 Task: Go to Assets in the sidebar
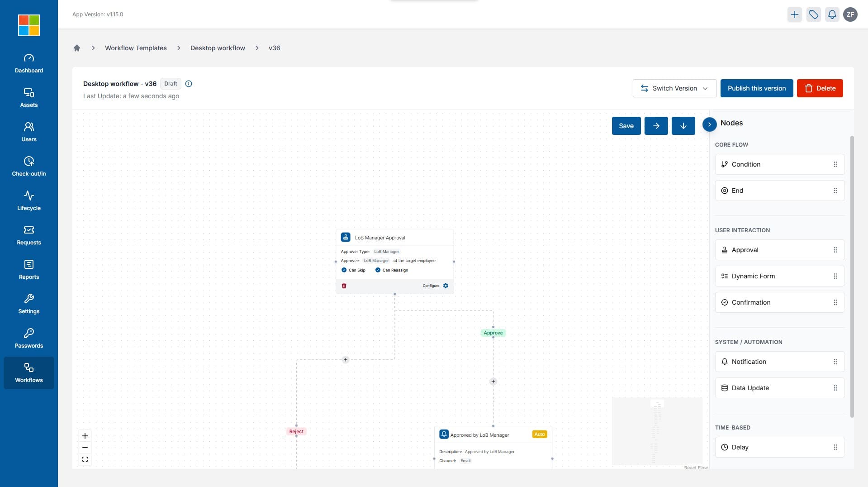pos(29,98)
